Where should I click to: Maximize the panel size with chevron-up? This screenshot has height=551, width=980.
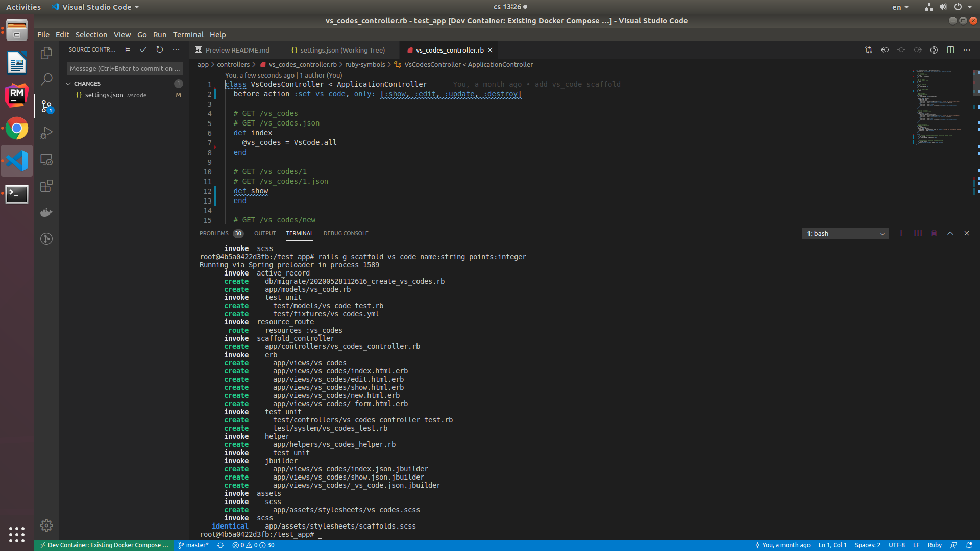click(950, 233)
